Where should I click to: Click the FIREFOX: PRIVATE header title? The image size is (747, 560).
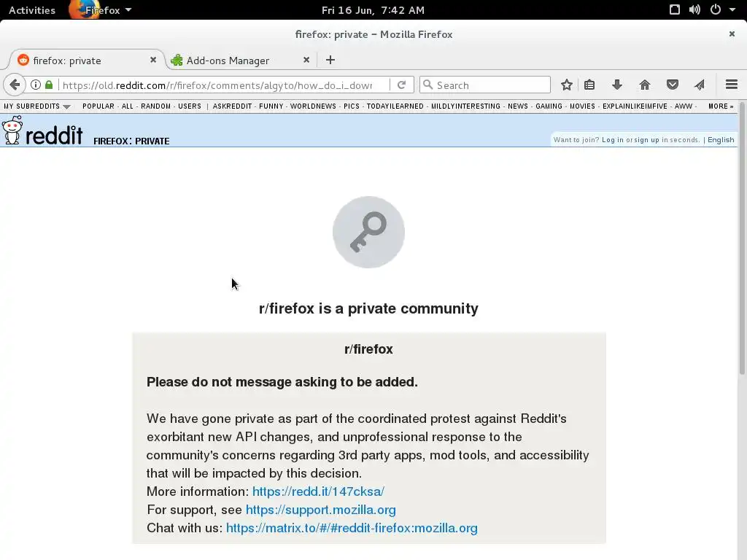point(131,141)
